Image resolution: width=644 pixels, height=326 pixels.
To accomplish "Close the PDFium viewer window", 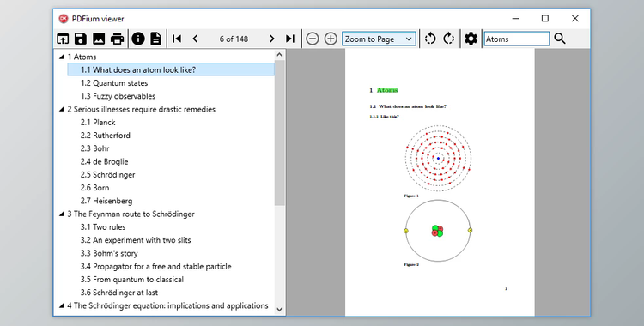I will (x=575, y=19).
